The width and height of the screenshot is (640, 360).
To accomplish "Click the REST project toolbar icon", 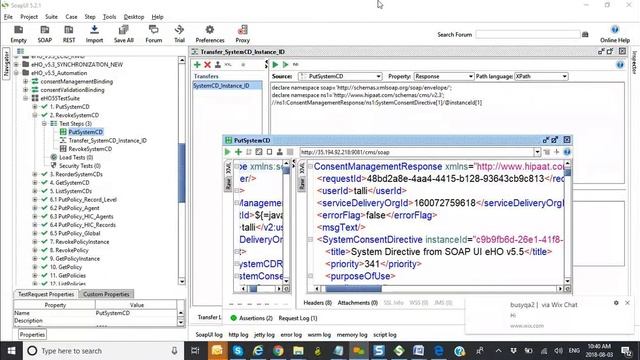I will (x=69, y=34).
